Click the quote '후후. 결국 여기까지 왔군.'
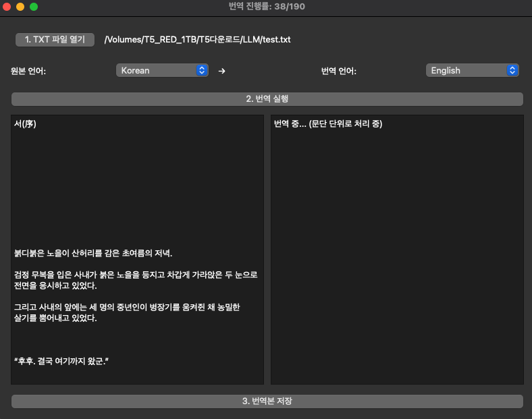Screen dimensions: 532x419 point(61,362)
